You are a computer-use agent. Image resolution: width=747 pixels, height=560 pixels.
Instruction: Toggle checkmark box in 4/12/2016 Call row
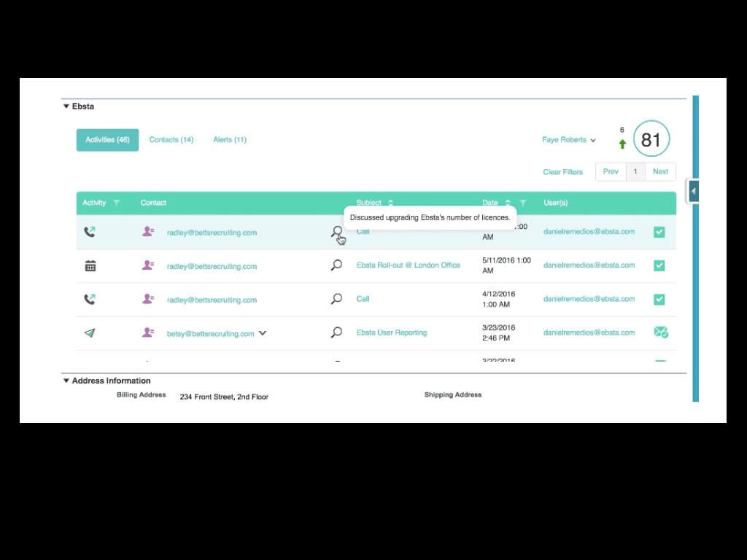pos(659,299)
